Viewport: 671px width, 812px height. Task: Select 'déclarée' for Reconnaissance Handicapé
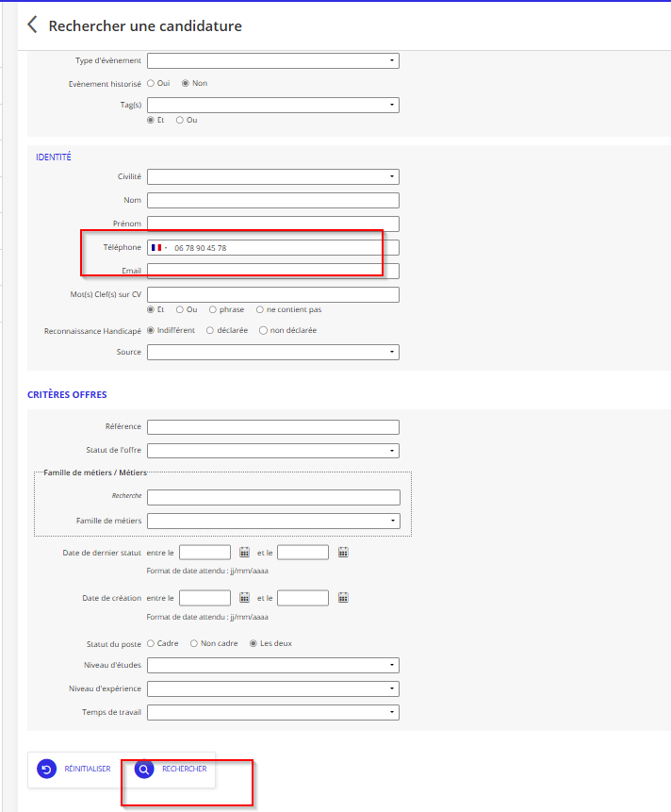coord(209,331)
